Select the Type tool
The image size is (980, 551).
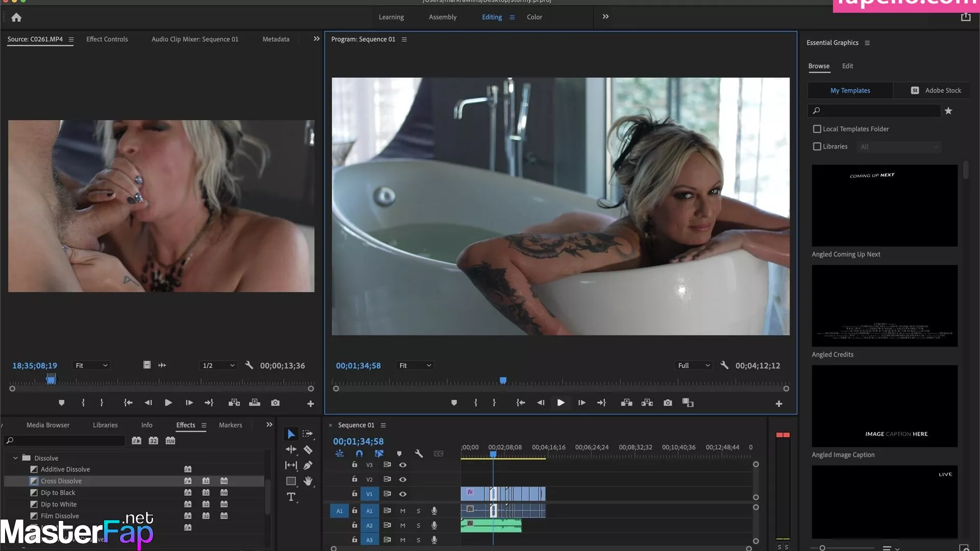(291, 497)
